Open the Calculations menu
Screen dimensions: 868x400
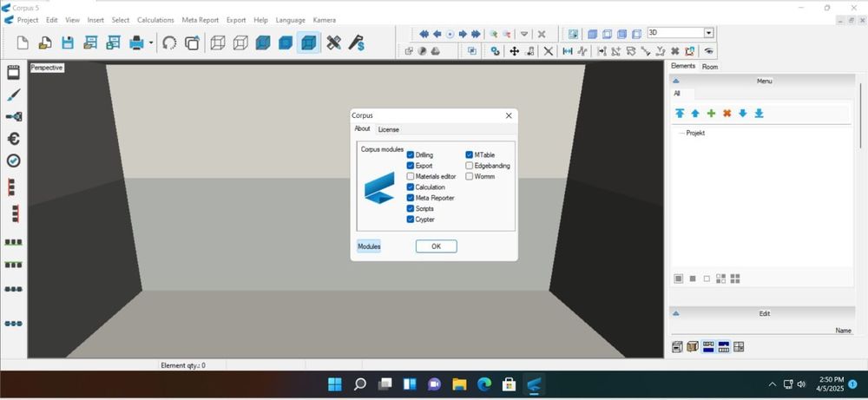tap(155, 20)
